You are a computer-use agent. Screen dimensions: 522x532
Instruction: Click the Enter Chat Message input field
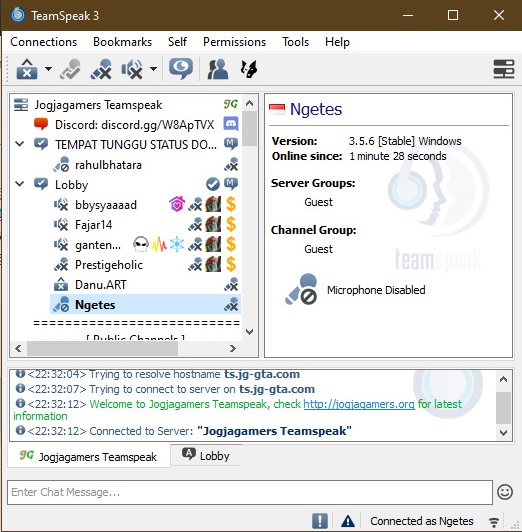click(x=250, y=492)
